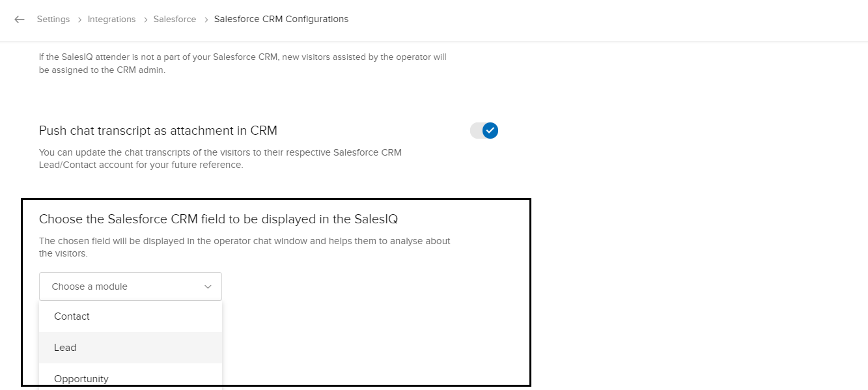868x390 pixels.
Task: Click the Salesforce CRM Configurations breadcrumb
Action: 281,20
